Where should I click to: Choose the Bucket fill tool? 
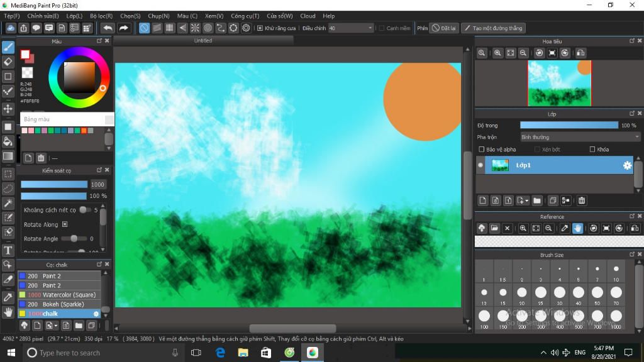(x=8, y=141)
